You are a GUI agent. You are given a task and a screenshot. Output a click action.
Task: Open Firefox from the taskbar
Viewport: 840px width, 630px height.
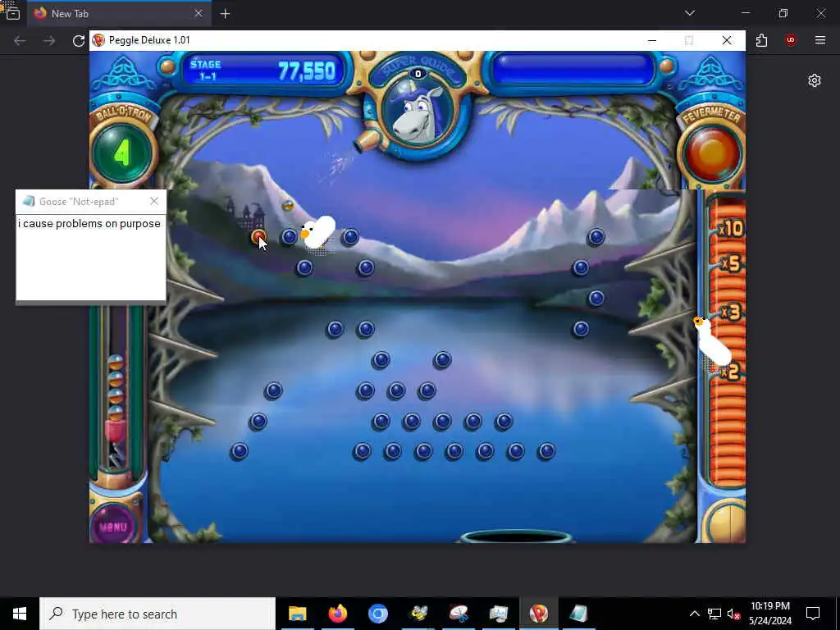tap(337, 614)
